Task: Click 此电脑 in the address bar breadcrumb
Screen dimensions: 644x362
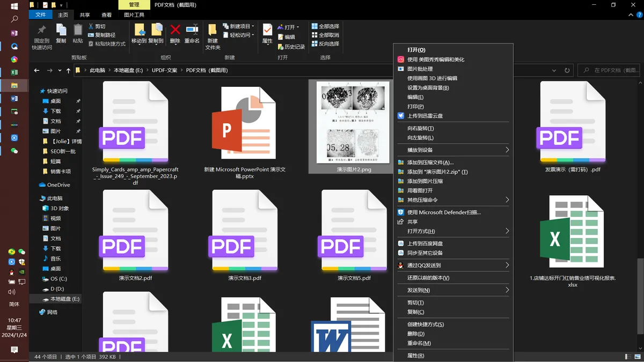Action: pos(97,70)
